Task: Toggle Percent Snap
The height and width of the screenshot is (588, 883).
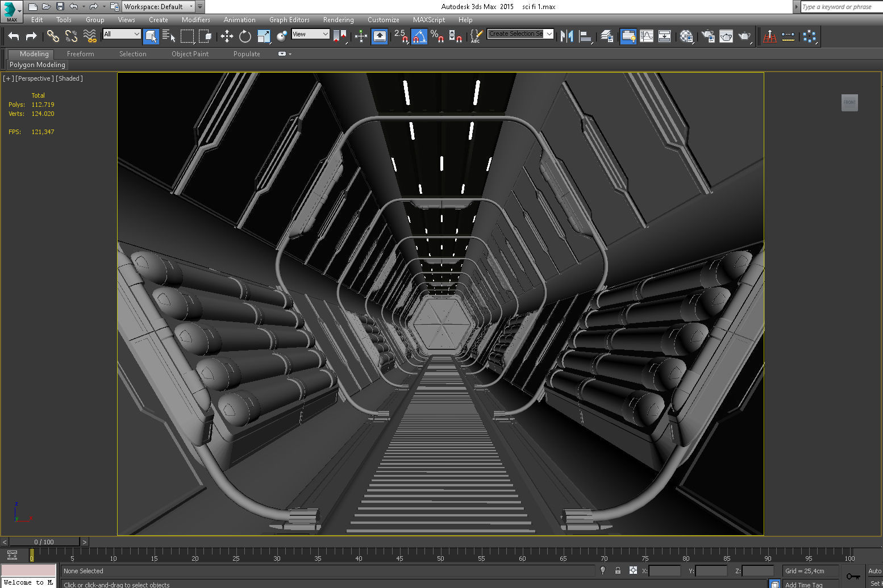Action: [x=437, y=36]
